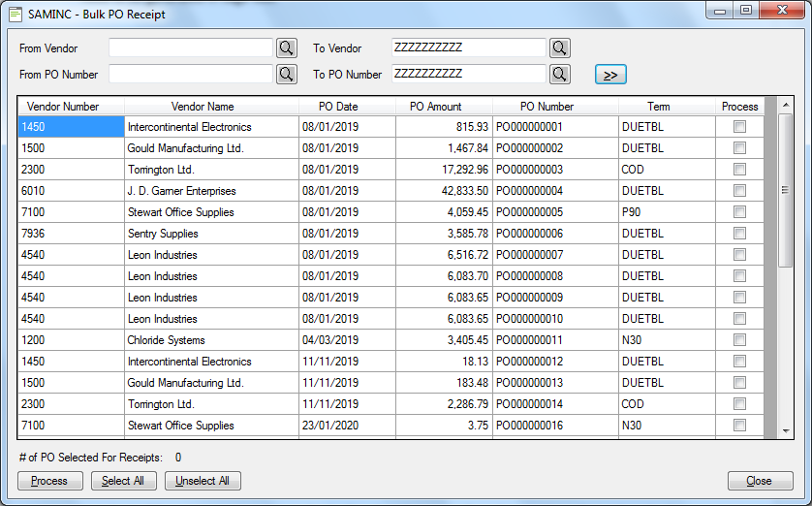Click the Process button at bottom
Viewport: 812px width, 506px height.
(x=49, y=481)
